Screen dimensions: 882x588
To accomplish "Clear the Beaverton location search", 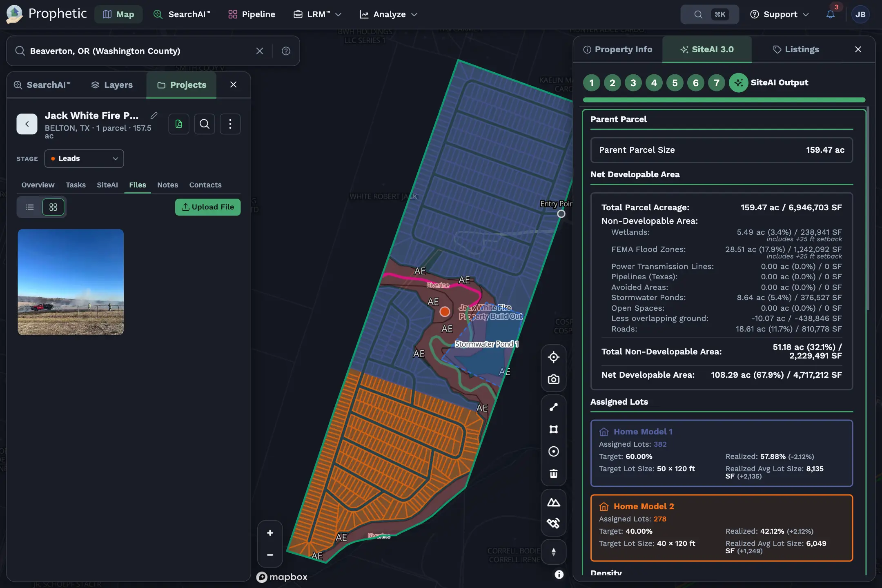I will 259,51.
